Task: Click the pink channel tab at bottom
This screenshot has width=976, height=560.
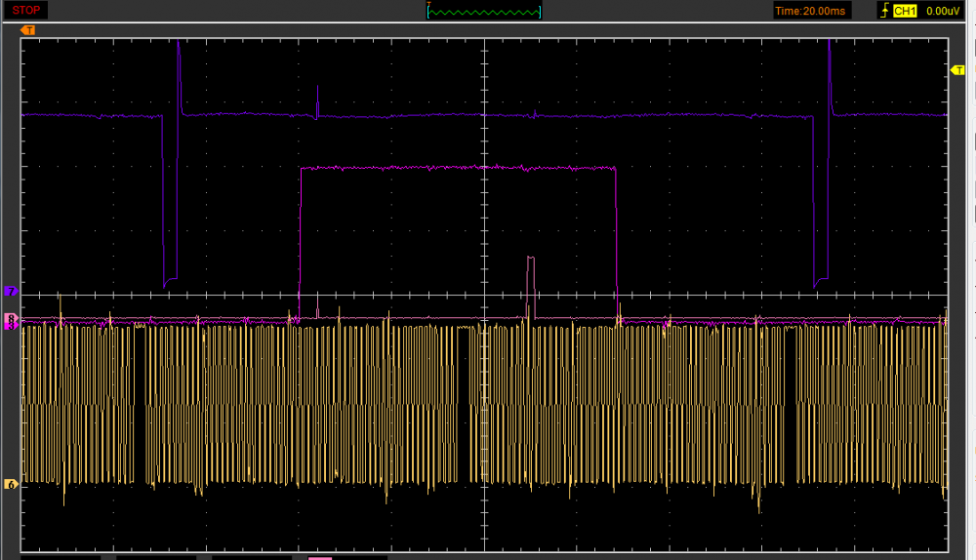Action: click(x=320, y=557)
